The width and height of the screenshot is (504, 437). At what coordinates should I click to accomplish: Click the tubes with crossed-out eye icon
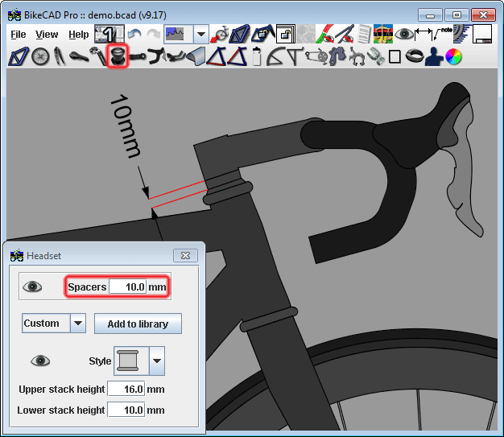[345, 34]
